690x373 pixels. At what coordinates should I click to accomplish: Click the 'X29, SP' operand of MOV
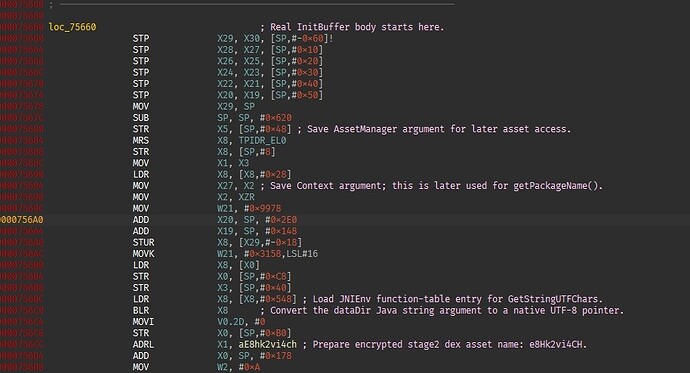coord(236,106)
